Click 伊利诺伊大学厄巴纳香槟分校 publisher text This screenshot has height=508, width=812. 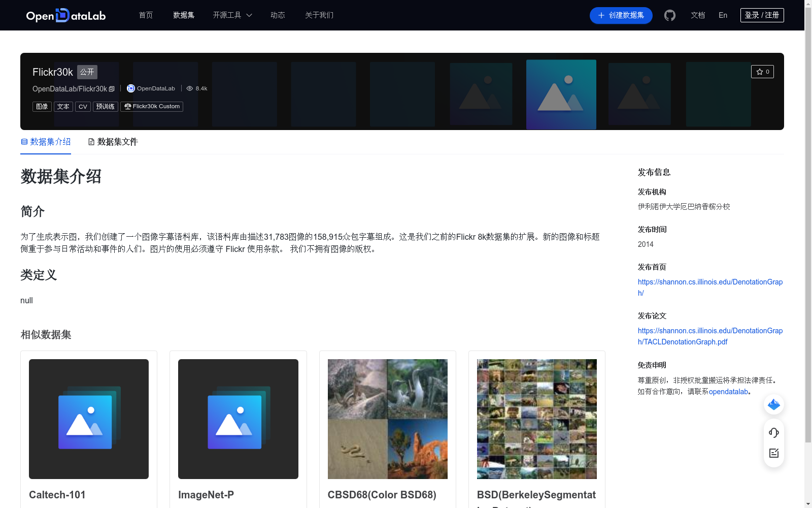pos(684,207)
